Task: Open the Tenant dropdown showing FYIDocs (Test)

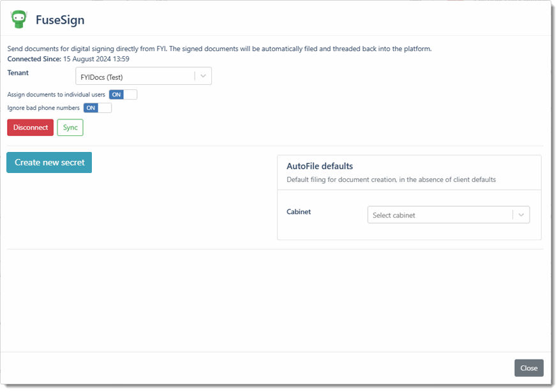Action: (144, 76)
